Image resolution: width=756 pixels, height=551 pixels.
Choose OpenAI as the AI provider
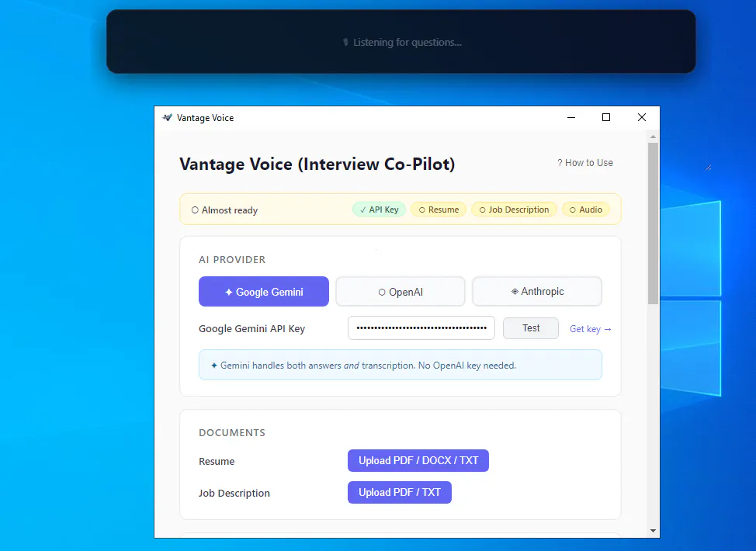[401, 291]
